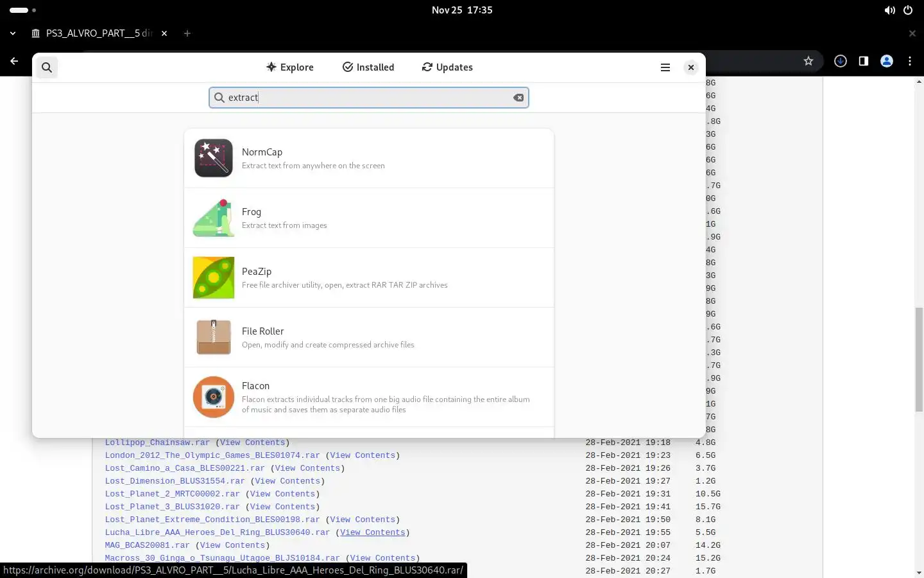This screenshot has height=578, width=924.
Task: Open Flacon result title
Action: [255, 386]
